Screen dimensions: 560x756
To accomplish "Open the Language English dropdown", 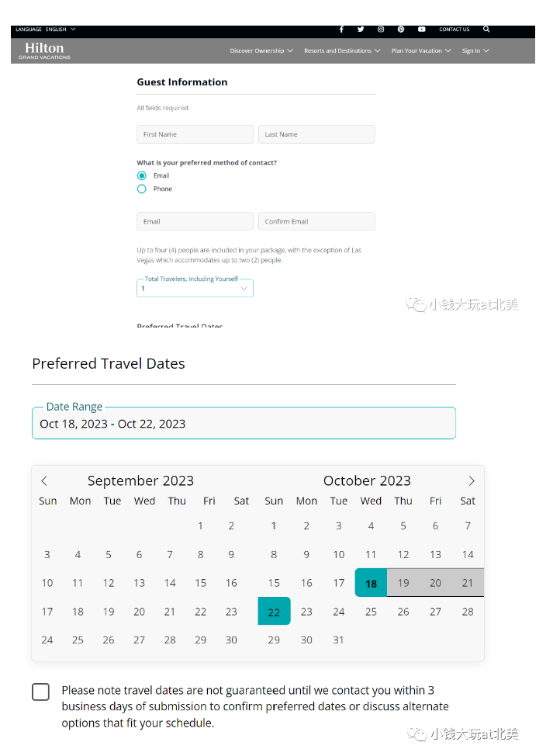I will (46, 29).
